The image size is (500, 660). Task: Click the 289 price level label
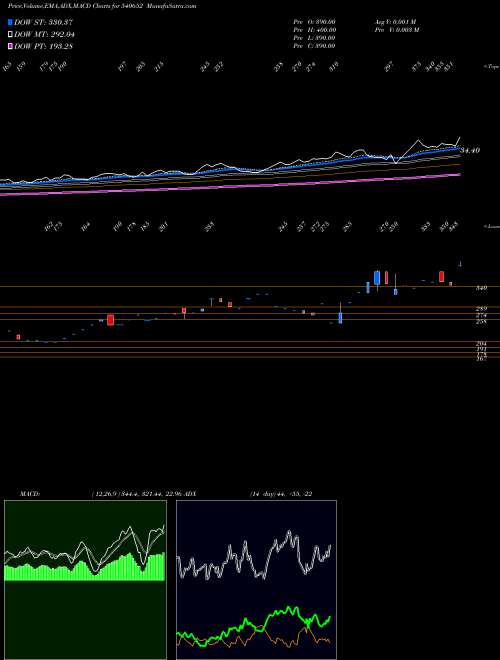[481, 309]
